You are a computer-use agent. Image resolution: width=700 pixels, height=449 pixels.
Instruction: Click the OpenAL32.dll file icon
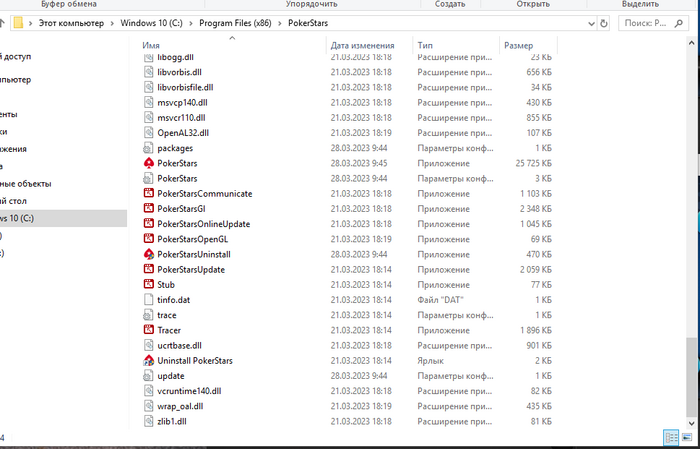coord(149,133)
